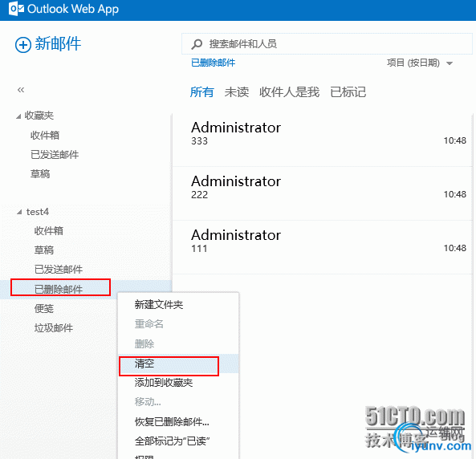Open 已发送邮件 under test4
The height and width of the screenshot is (459, 476).
pos(59,270)
